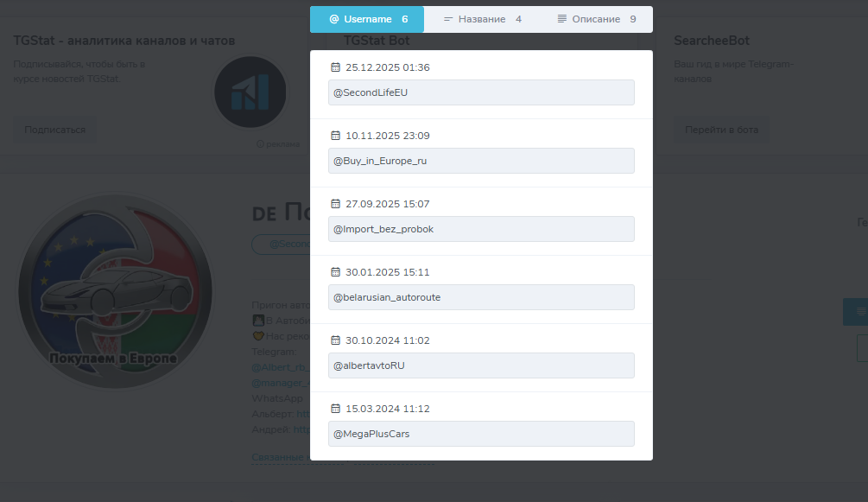This screenshot has height=502, width=868.
Task: Click the blue button at right edge
Action: [855, 311]
